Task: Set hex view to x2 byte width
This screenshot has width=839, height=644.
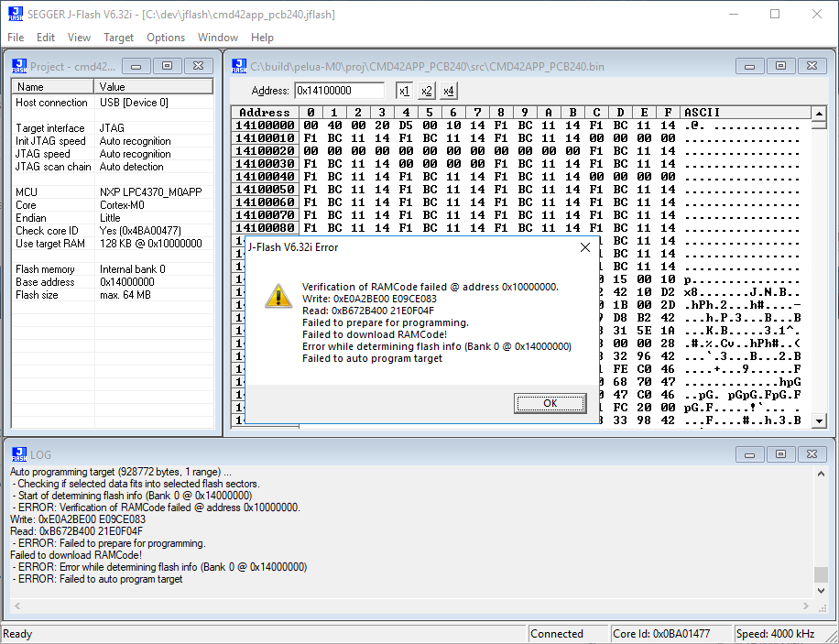Action: (x=427, y=91)
